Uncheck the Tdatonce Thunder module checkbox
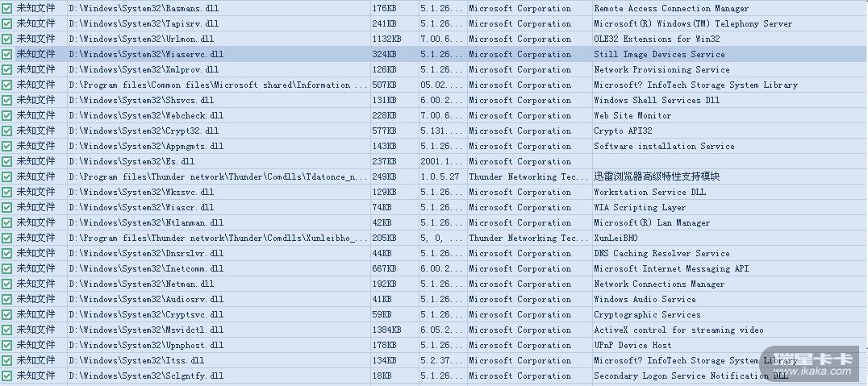Image resolution: width=868 pixels, height=386 pixels. coord(6,177)
